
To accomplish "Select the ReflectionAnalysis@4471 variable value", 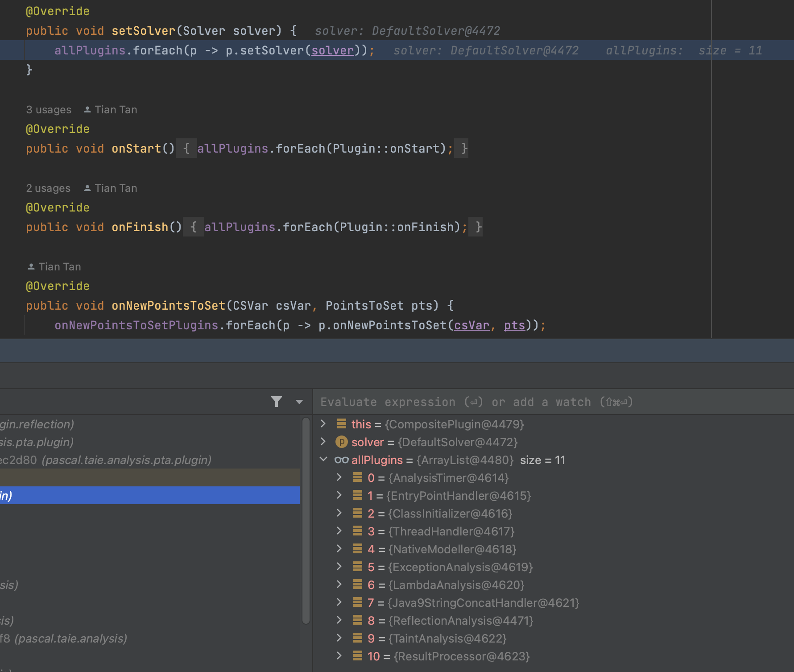I will [461, 621].
